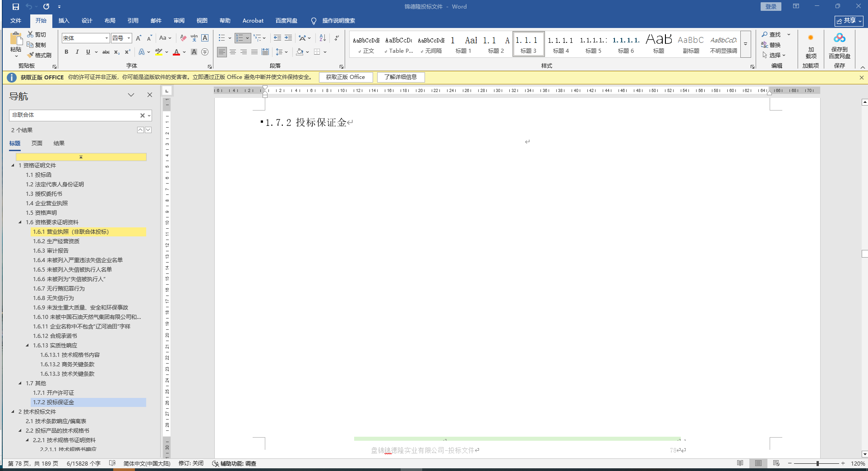This screenshot has width=868, height=471.
Task: Apply the yellow text highlight color
Action: click(x=159, y=52)
